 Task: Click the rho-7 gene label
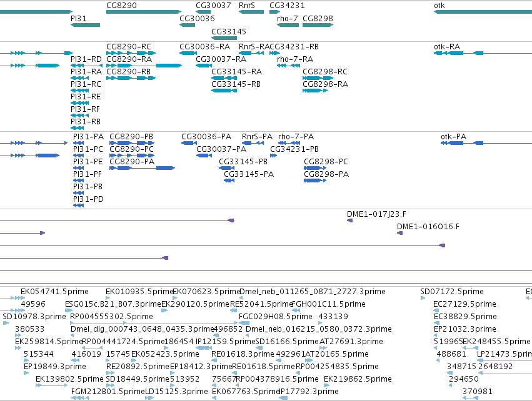(x=288, y=18)
